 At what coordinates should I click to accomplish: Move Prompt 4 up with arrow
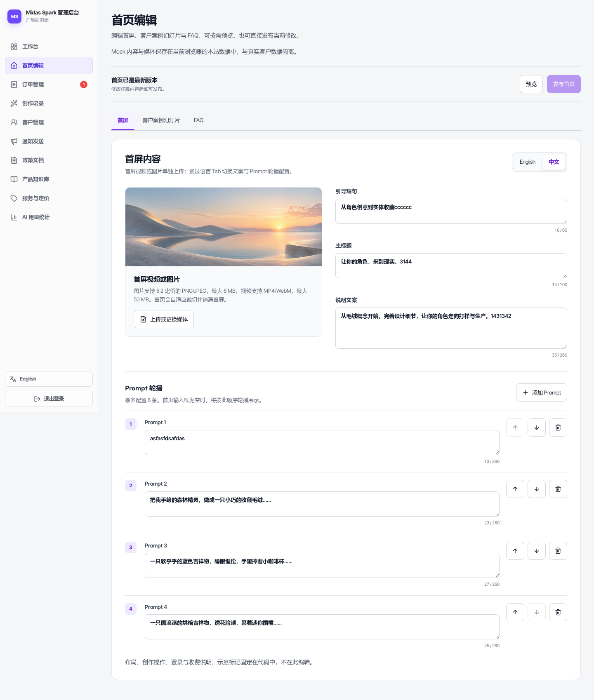515,612
